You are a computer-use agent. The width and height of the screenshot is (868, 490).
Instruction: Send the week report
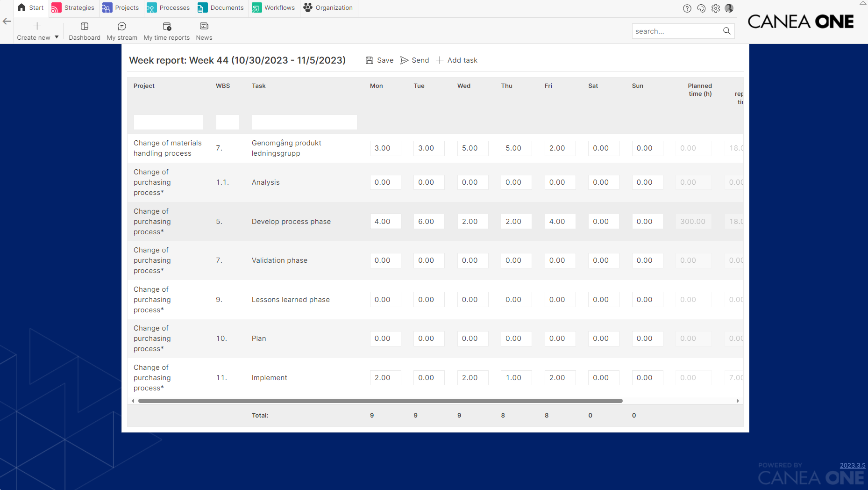click(x=414, y=60)
